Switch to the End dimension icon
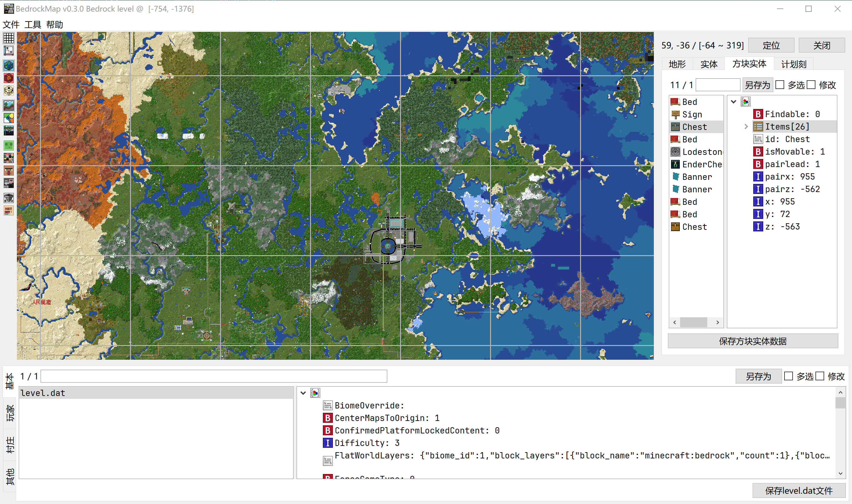This screenshot has width=852, height=504. coord(8,91)
